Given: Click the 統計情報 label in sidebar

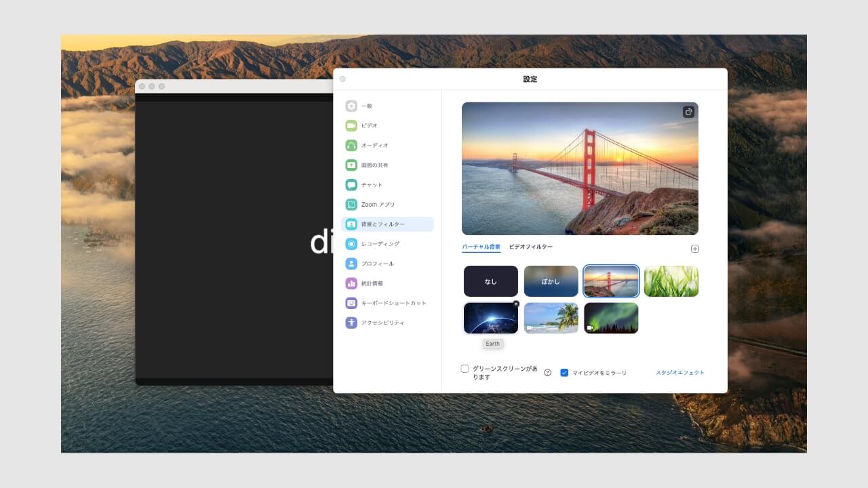Looking at the screenshot, I should pyautogui.click(x=372, y=283).
